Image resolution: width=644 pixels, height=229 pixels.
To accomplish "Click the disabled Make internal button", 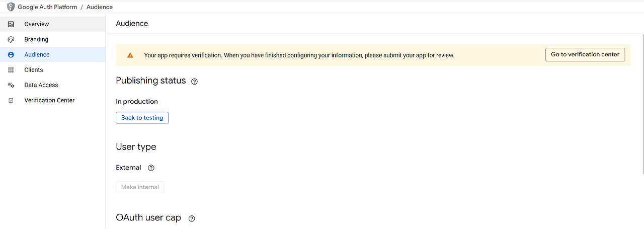I will tap(140, 187).
